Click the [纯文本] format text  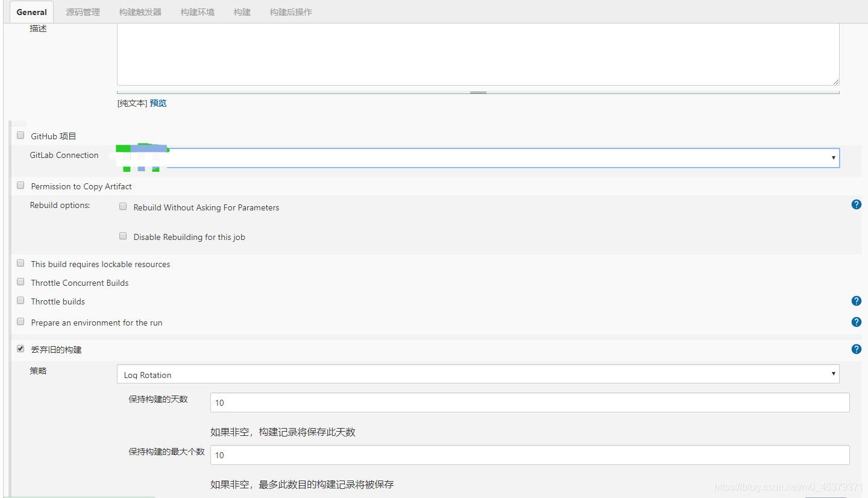point(132,103)
